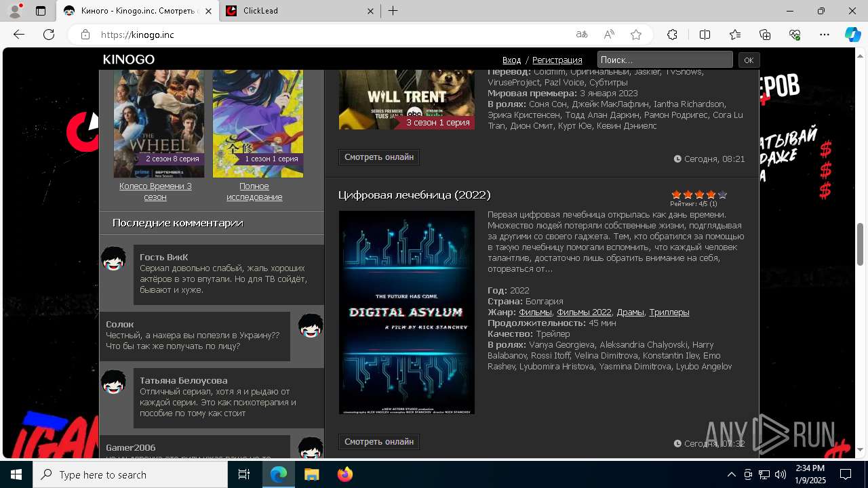
Task: Open Task View on taskbar
Action: (x=244, y=474)
